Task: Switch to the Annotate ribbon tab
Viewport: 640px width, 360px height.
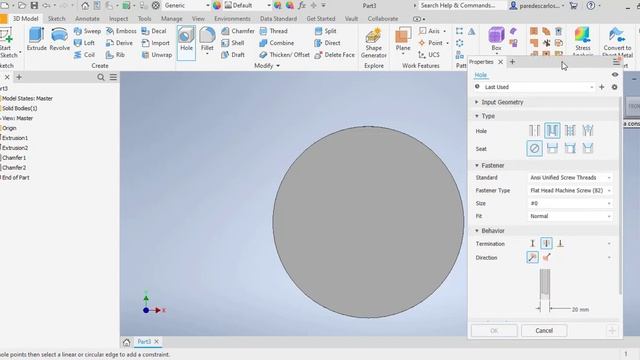Action: click(87, 19)
